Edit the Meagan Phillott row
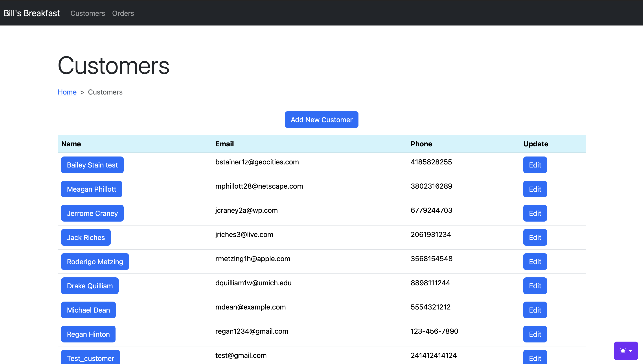643x364 pixels. coord(535,189)
